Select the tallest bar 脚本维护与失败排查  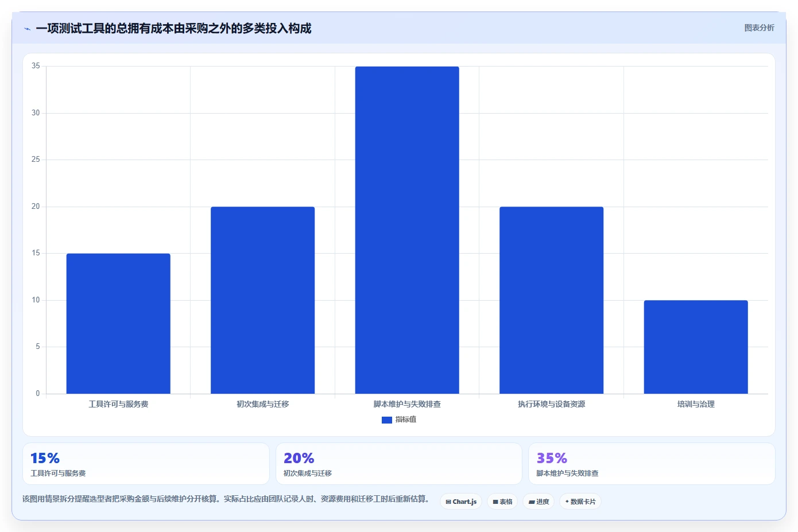pos(407,230)
